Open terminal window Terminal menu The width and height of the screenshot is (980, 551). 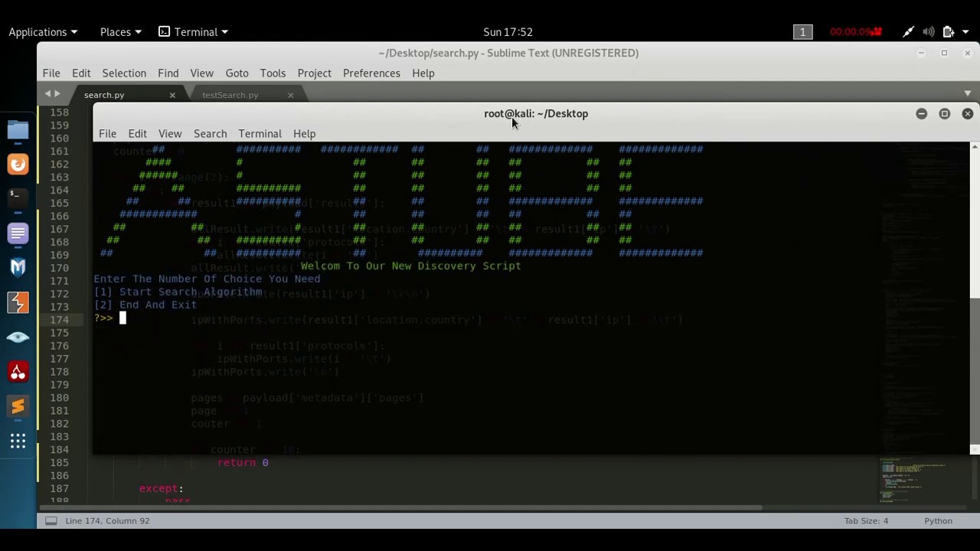click(260, 134)
